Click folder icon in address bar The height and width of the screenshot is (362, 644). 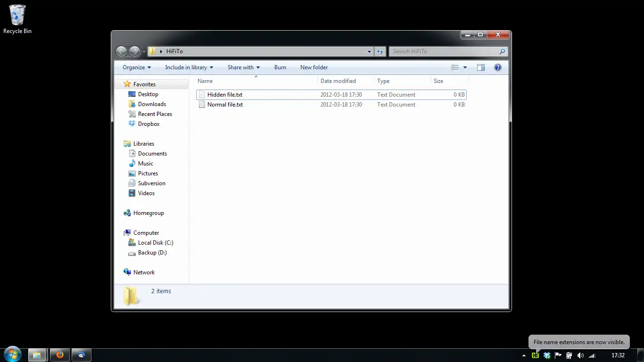(153, 51)
